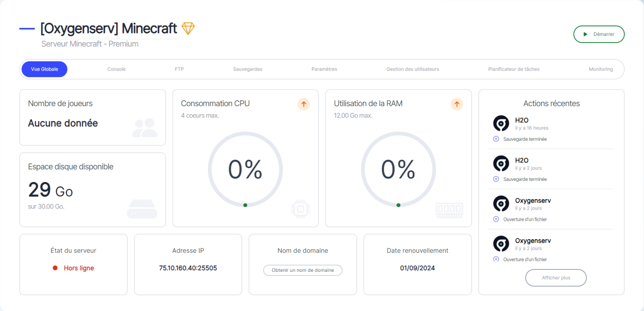Expand the first Ouverture d'un fichier entry

496,219
